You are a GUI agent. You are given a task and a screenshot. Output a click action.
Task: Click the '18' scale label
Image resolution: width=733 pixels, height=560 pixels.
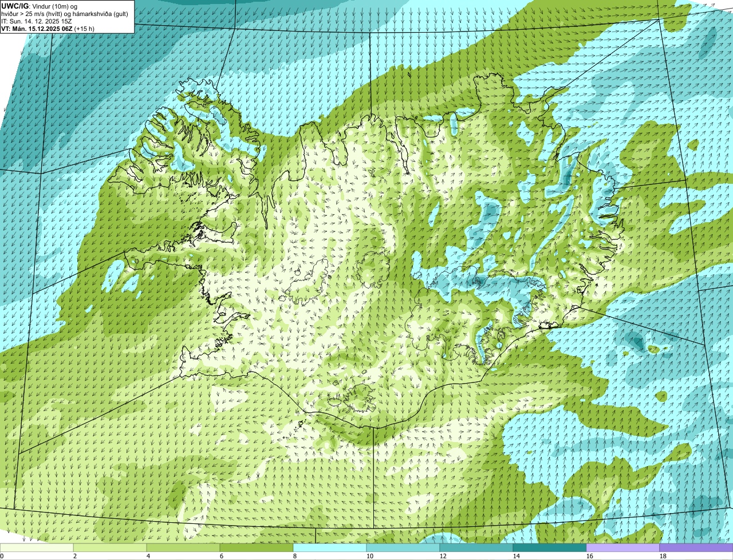tap(663, 556)
